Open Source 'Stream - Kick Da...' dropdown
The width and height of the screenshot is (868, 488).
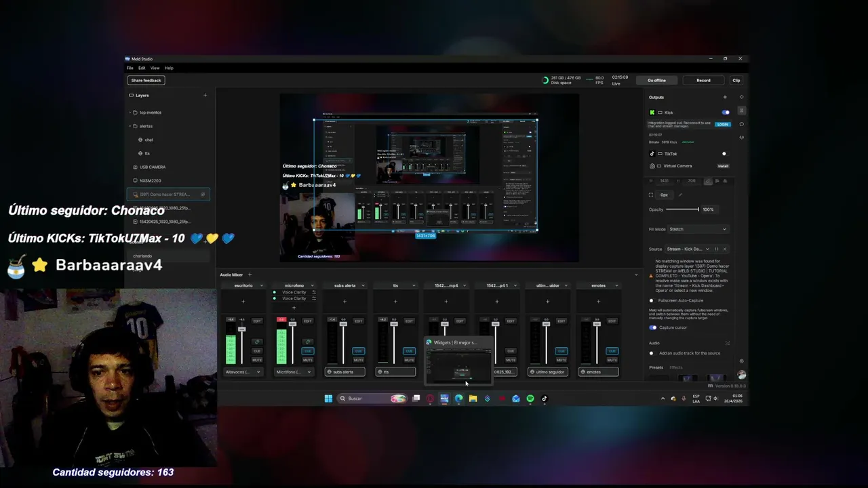point(688,249)
